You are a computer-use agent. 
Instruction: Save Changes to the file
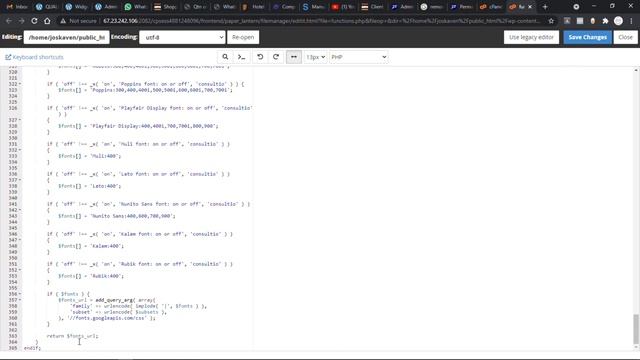(587, 37)
